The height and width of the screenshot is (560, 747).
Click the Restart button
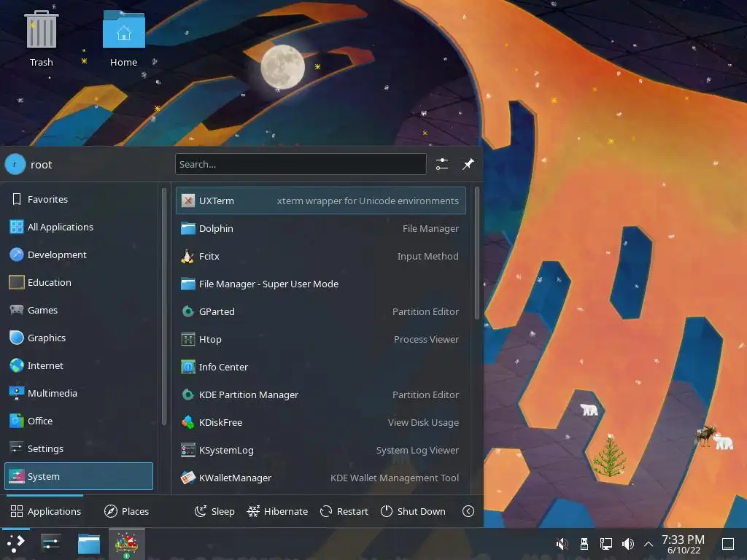344,511
